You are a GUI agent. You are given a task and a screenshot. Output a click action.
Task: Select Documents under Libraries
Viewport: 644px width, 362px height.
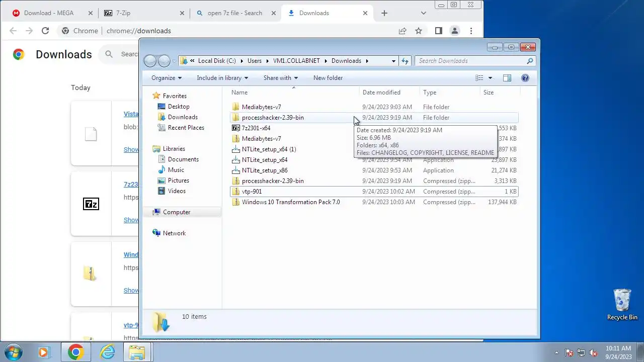tap(183, 159)
